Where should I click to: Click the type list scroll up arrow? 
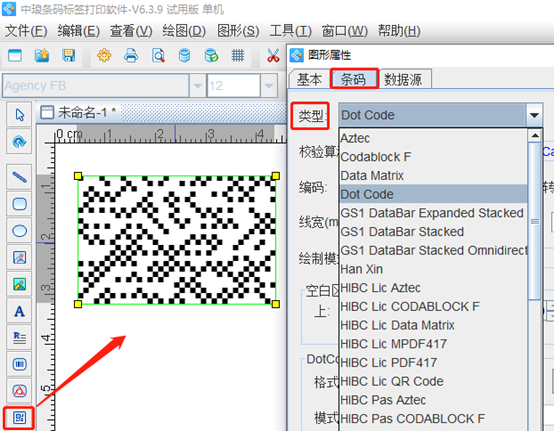point(535,136)
